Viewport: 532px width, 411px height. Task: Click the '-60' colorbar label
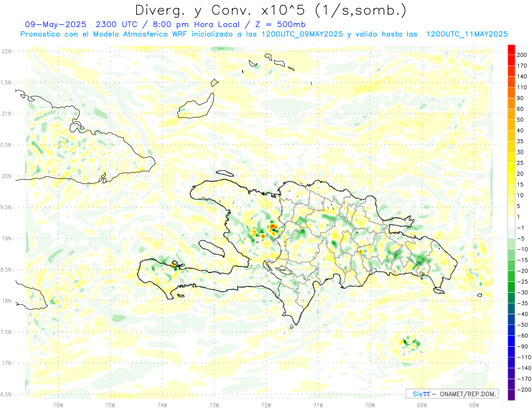click(523, 336)
